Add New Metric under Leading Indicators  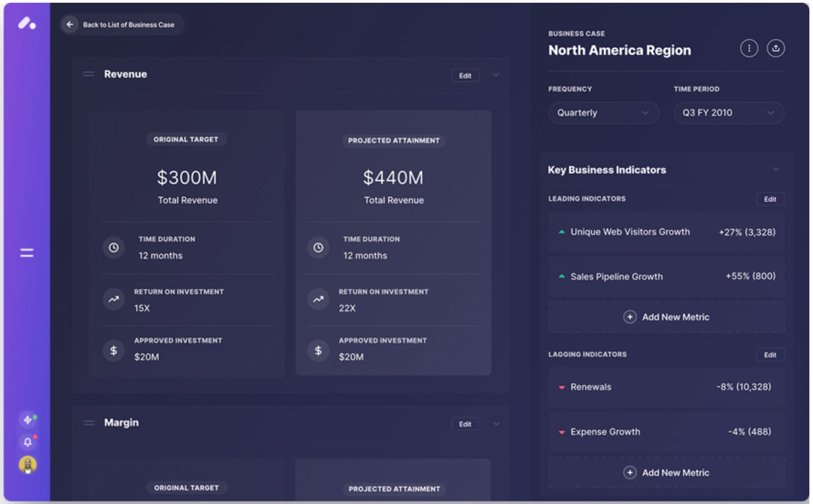pos(666,317)
